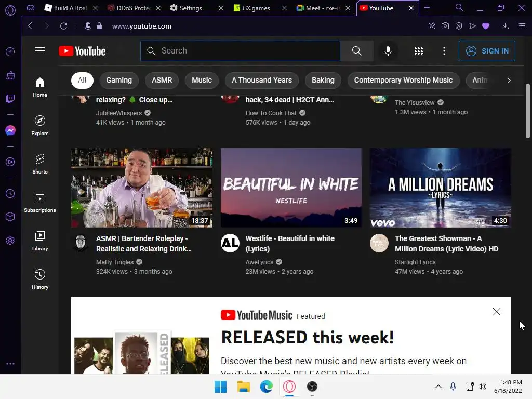532x399 pixels.
Task: Select the Gaming filter chip
Action: 119,81
